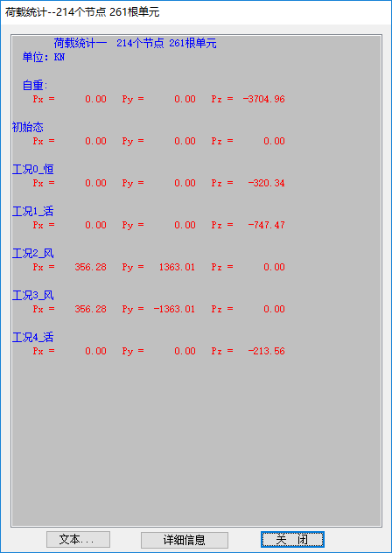The width and height of the screenshot is (392, 553).
Task: Click the 工况1_活 load case label
Action: click(x=33, y=212)
